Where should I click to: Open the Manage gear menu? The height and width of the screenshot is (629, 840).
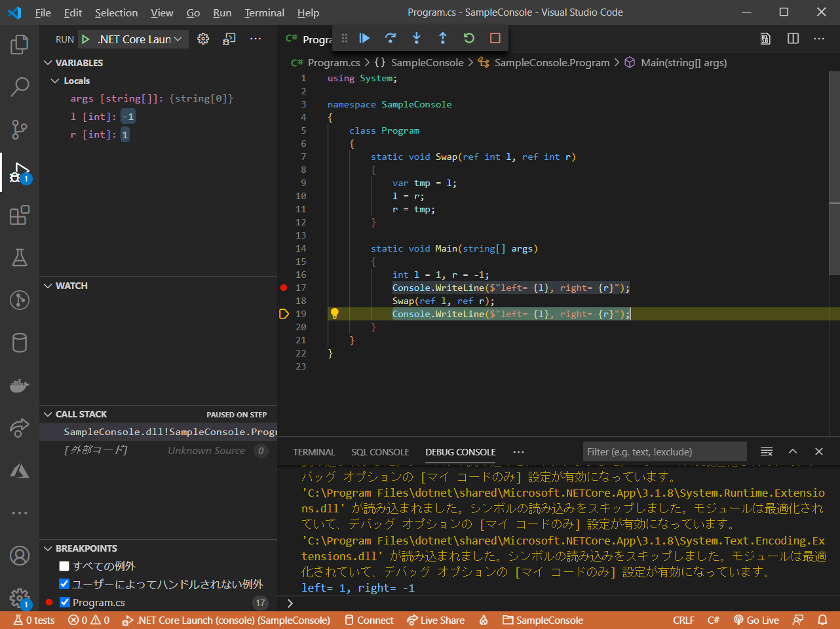20,598
